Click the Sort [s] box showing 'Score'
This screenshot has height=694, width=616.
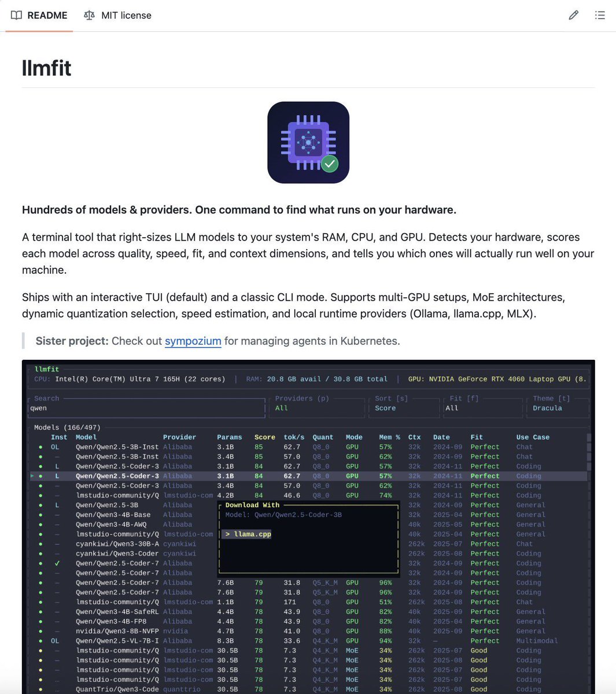click(403, 408)
